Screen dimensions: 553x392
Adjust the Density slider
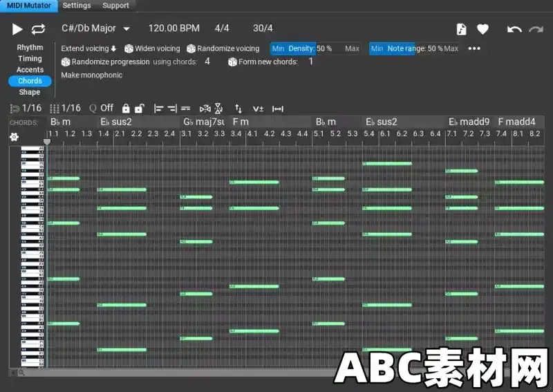[316, 48]
